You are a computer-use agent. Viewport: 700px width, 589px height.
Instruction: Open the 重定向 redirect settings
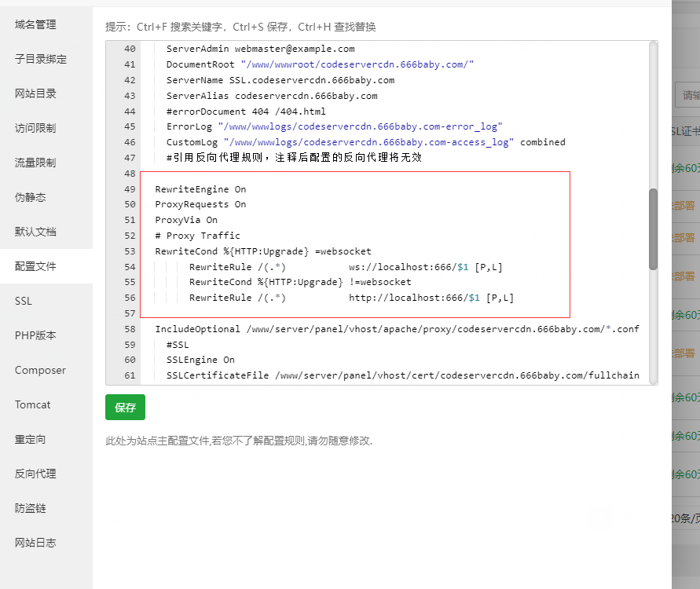(31, 439)
